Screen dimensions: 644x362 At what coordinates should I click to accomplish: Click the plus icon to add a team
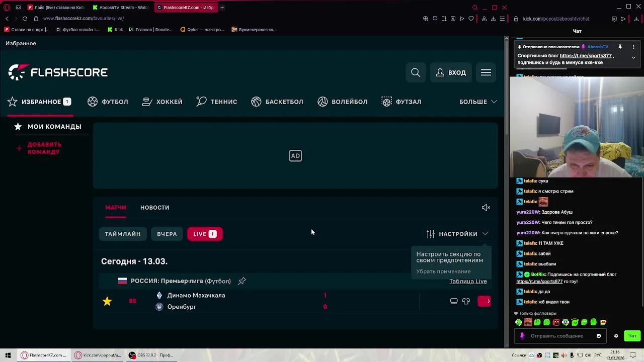(19, 148)
